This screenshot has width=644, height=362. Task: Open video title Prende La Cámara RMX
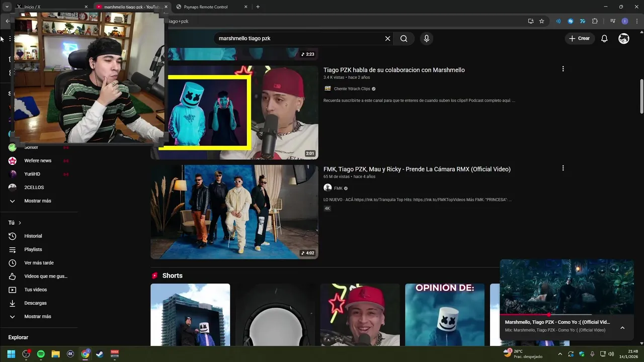tap(417, 169)
